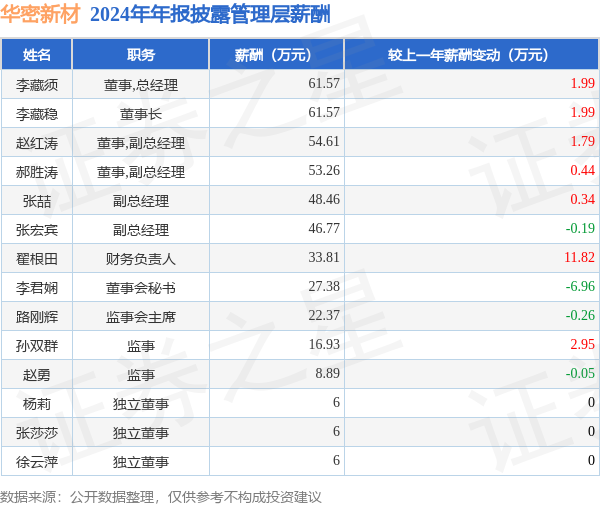Select 杨莉's position 独立董事
The height and width of the screenshot is (506, 600).
pos(141,404)
